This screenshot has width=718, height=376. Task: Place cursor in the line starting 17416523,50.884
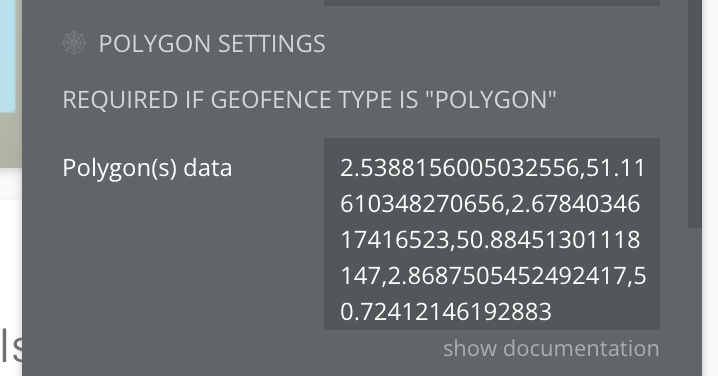(490, 240)
